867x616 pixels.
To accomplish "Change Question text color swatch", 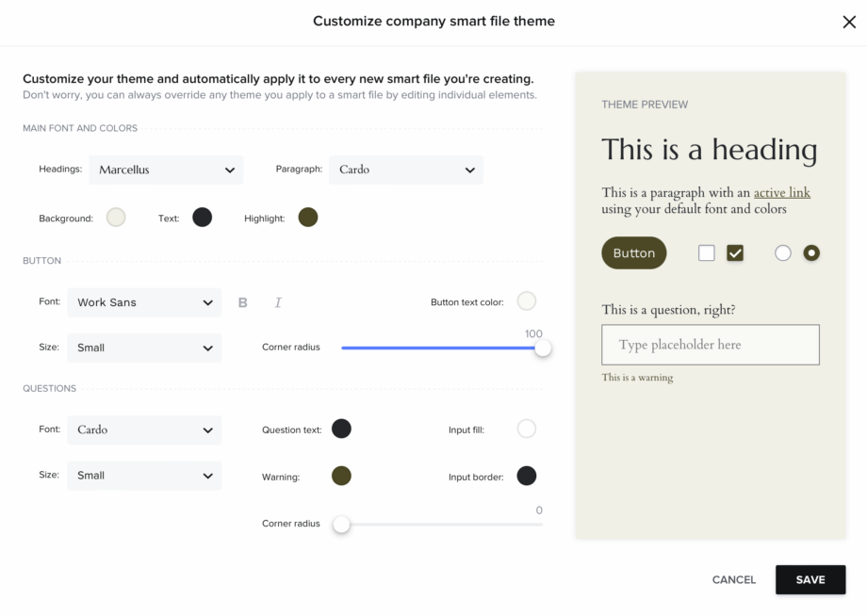I will 341,430.
